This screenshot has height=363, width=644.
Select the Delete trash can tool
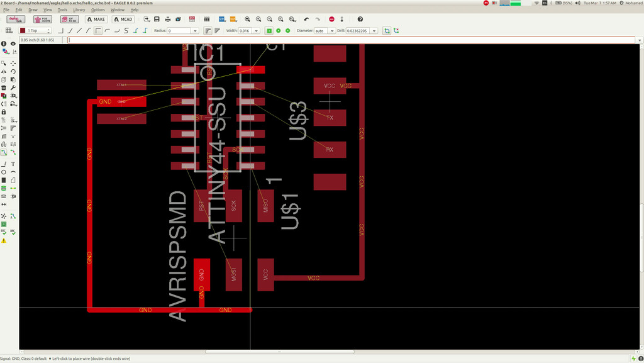(4, 88)
